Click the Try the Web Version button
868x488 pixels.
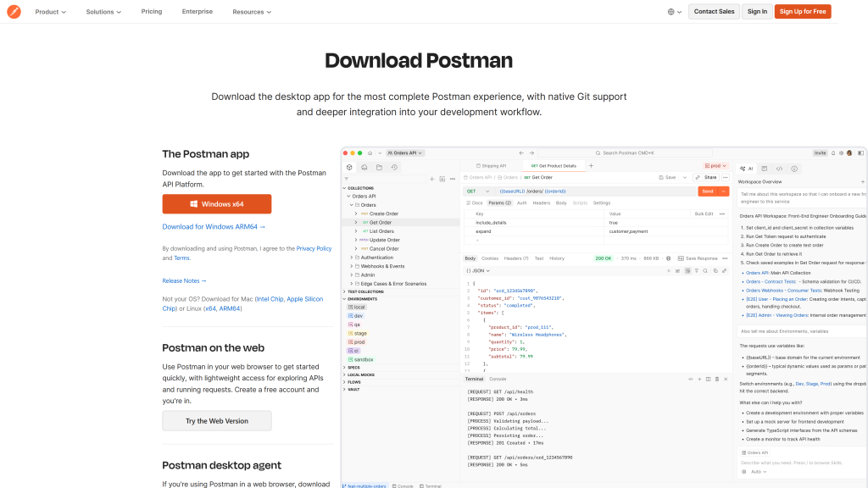pos(216,420)
